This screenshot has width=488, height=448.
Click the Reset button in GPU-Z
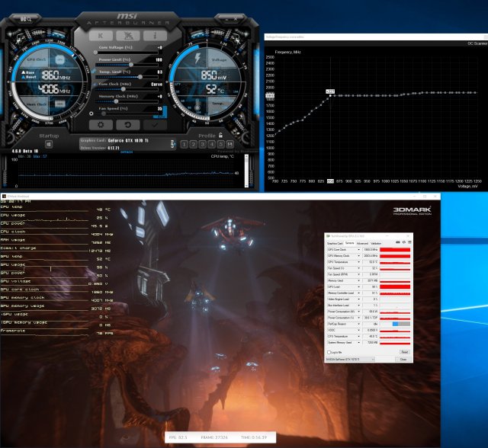(404, 352)
